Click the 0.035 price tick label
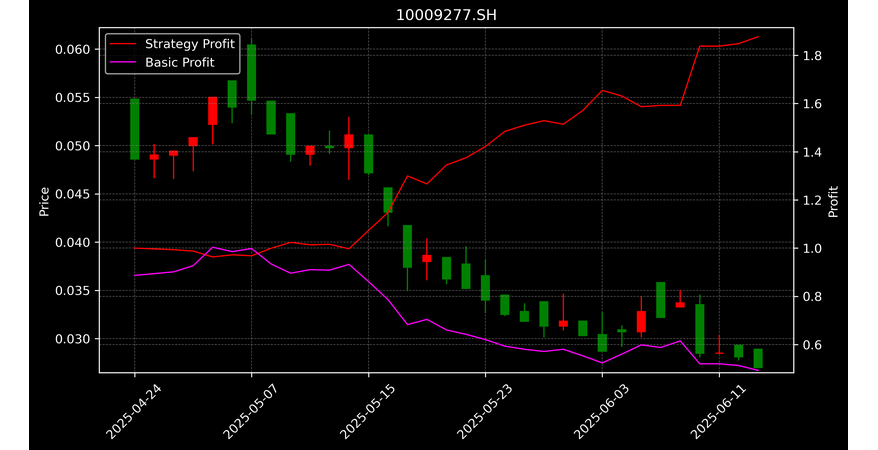The image size is (878, 450). [x=72, y=291]
